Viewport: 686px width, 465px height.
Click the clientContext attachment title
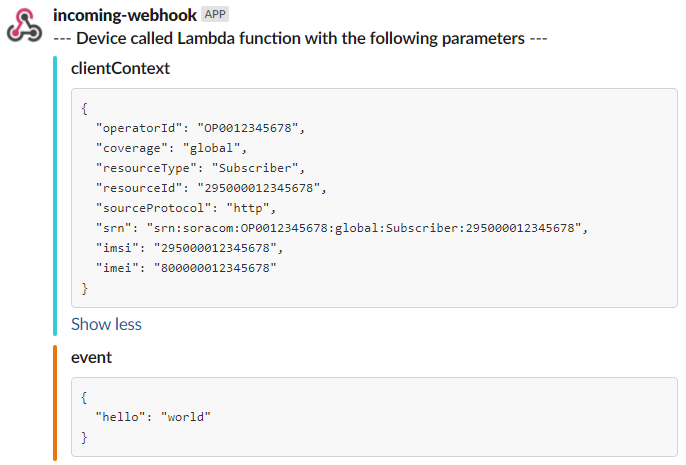pos(120,69)
